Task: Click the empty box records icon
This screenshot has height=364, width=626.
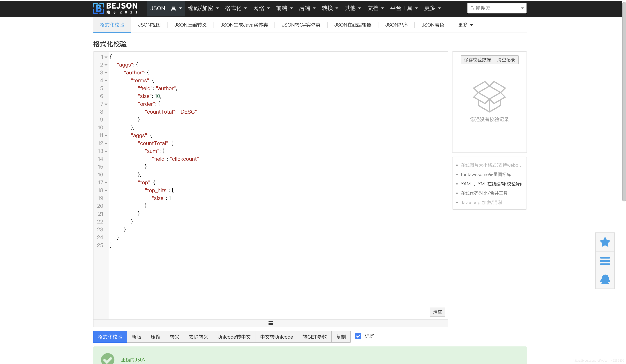Action: pos(489,96)
